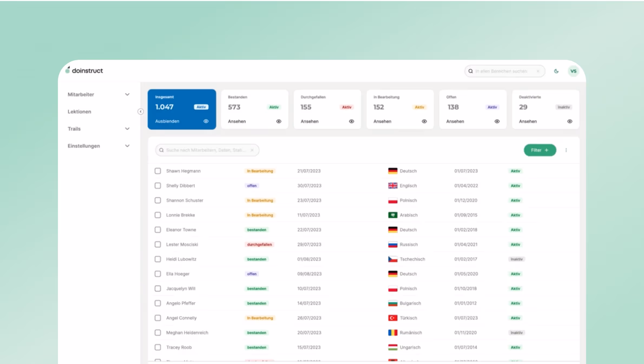Viewport: 644px width, 364px height.
Task: Click Ansehen on the Offen card
Action: (x=455, y=122)
